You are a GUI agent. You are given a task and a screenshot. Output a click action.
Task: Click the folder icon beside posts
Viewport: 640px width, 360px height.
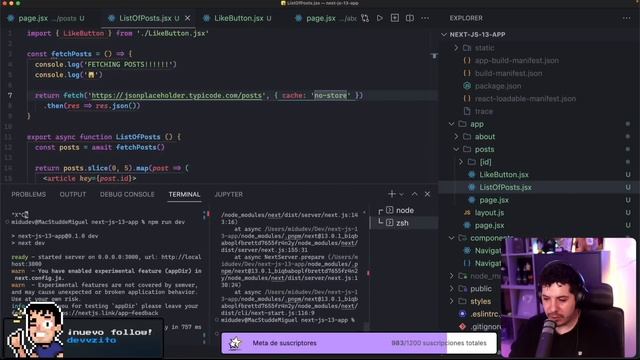point(467,149)
